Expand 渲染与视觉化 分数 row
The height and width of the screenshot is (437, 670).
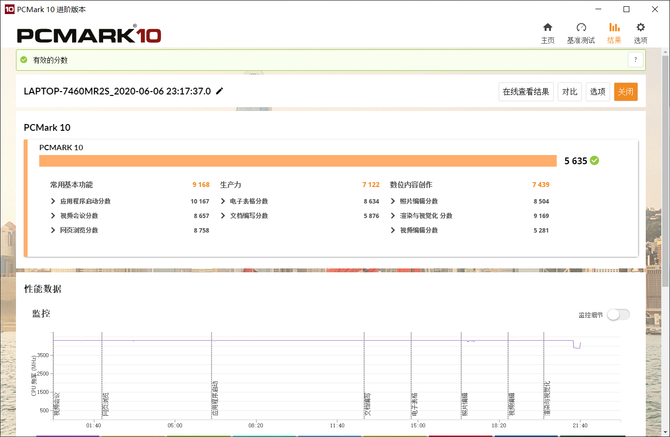pyautogui.click(x=393, y=215)
